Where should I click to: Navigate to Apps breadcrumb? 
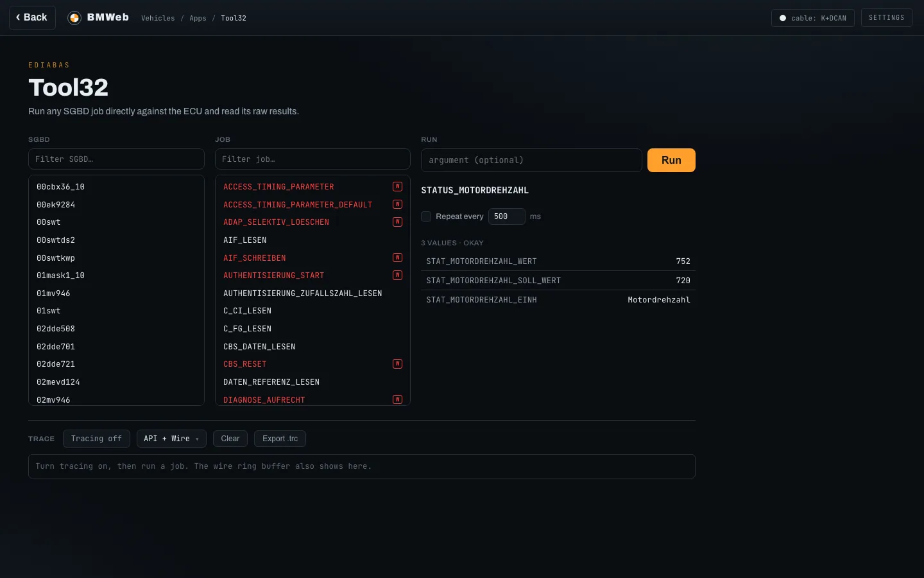(198, 18)
